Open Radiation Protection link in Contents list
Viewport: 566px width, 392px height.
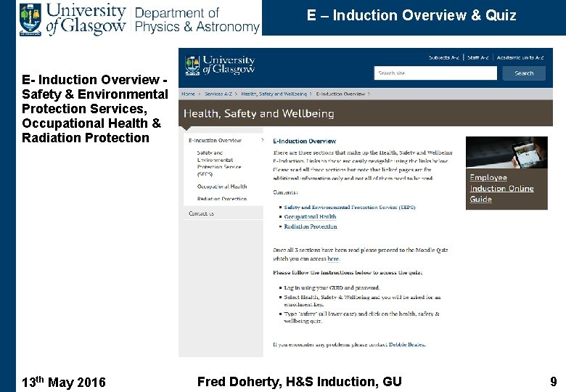pyautogui.click(x=311, y=226)
